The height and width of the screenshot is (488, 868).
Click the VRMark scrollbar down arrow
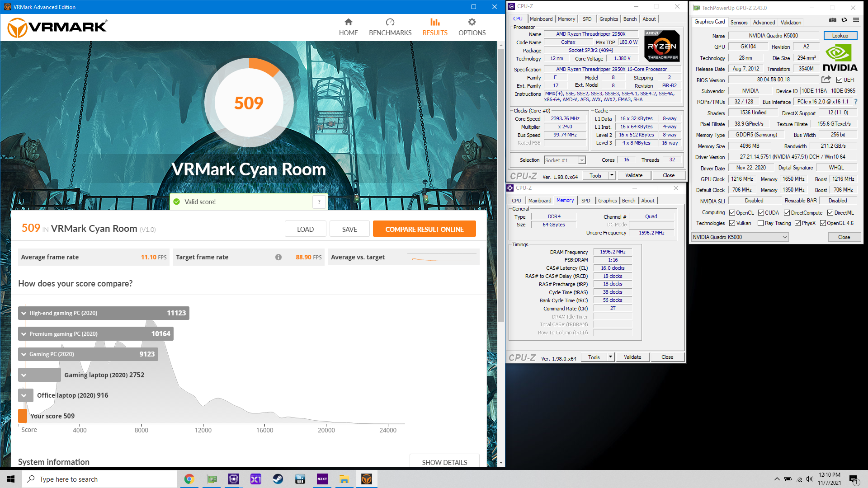click(x=500, y=463)
